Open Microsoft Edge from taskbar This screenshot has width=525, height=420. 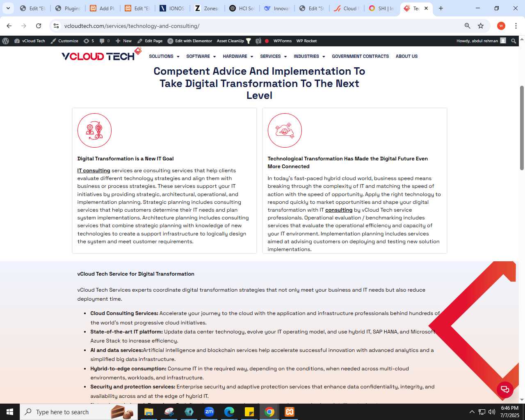pos(229,412)
